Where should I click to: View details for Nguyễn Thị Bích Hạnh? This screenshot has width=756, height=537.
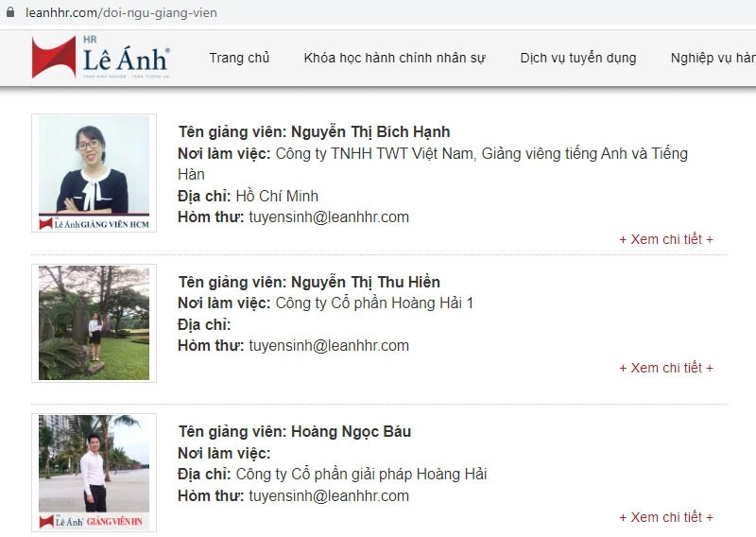(x=666, y=239)
